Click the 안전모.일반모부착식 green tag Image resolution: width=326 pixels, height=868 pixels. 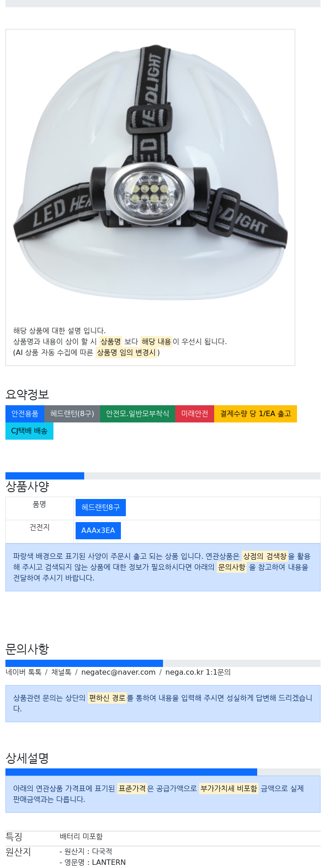click(x=138, y=414)
